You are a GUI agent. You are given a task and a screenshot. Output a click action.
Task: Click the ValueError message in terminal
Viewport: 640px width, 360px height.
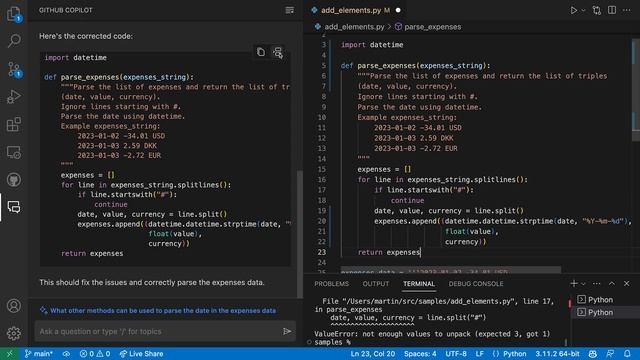[432, 334]
